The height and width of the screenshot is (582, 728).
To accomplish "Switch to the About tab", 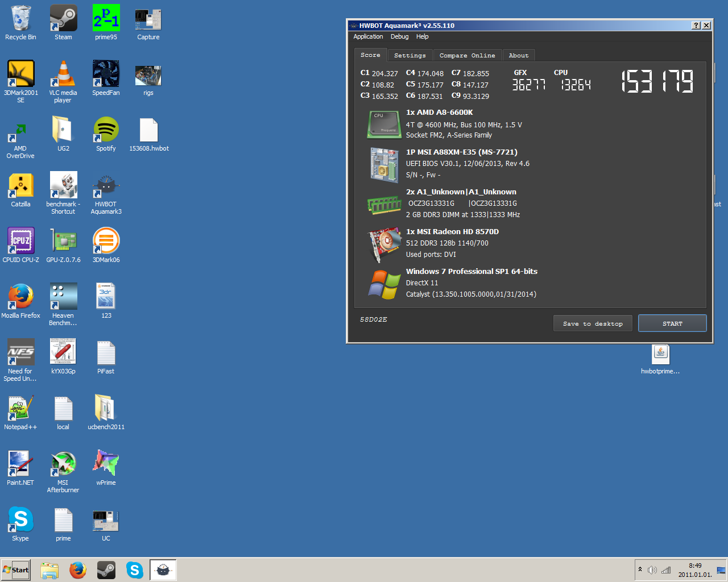I will coord(519,56).
